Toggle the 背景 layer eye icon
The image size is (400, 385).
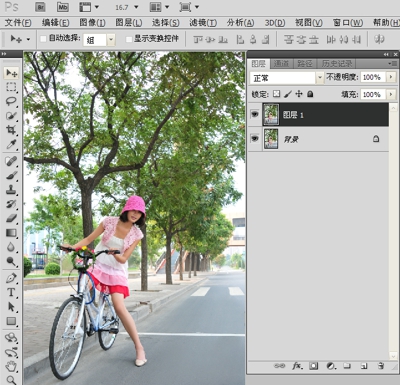click(x=255, y=138)
